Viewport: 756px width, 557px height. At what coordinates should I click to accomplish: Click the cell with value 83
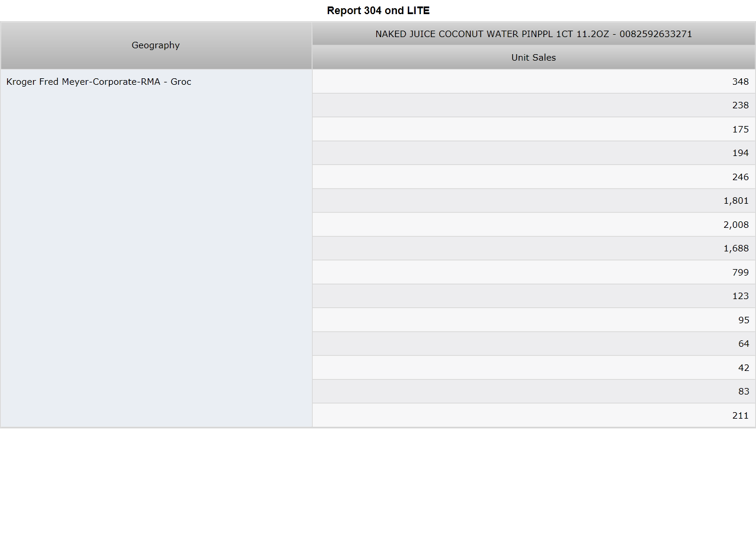point(533,392)
